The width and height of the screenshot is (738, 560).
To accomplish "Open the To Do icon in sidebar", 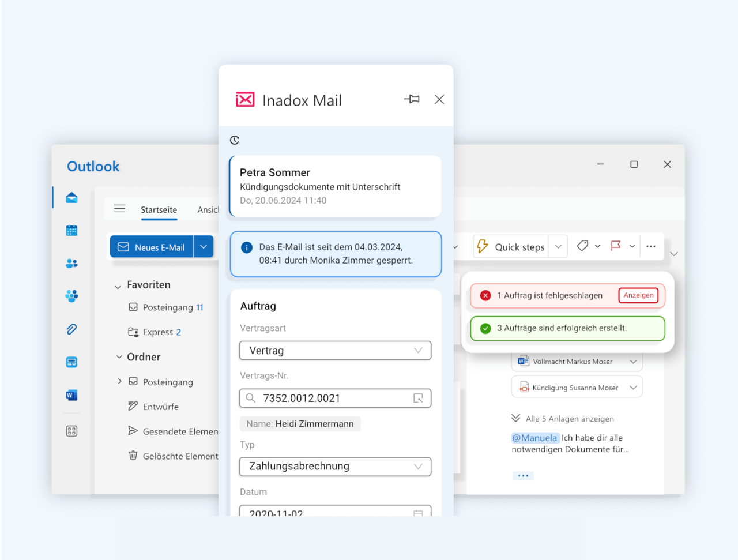I will [71, 362].
